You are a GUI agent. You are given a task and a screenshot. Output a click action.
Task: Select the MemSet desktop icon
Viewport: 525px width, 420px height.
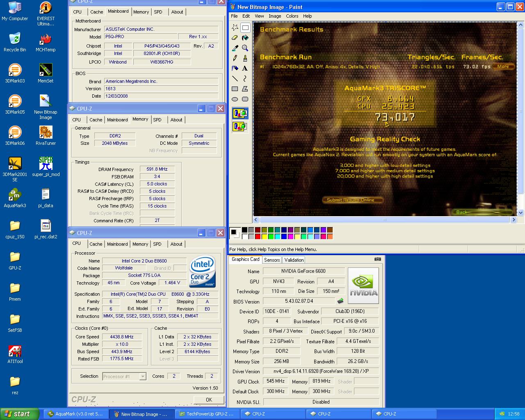point(46,73)
